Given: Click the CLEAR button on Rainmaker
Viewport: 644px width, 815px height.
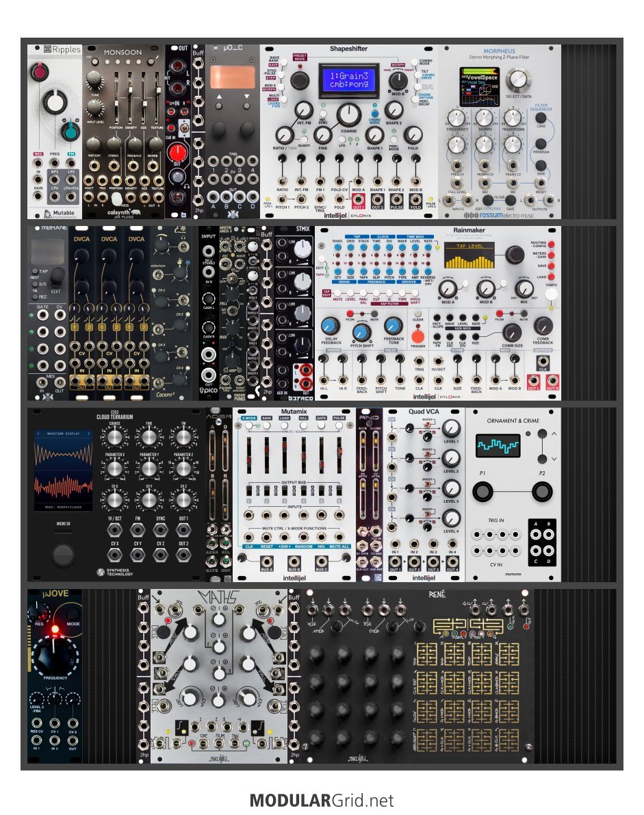Looking at the screenshot, I should (x=417, y=314).
